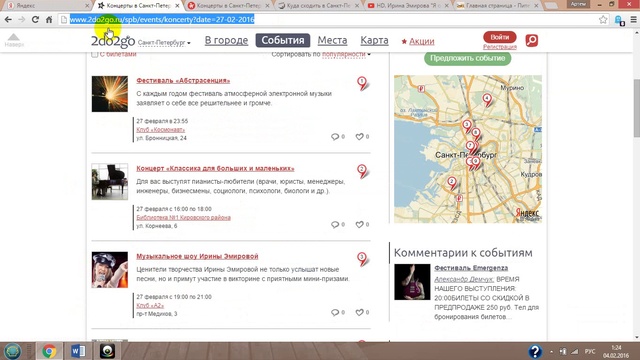Screen dimensions: 640x360
Task: Click the green Предложить событие button
Action: coord(467,58)
